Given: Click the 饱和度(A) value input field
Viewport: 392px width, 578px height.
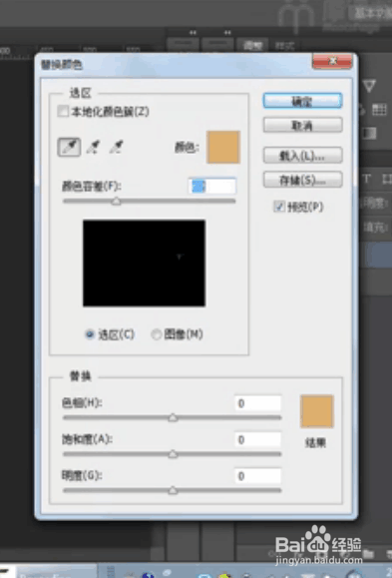Looking at the screenshot, I should (258, 439).
